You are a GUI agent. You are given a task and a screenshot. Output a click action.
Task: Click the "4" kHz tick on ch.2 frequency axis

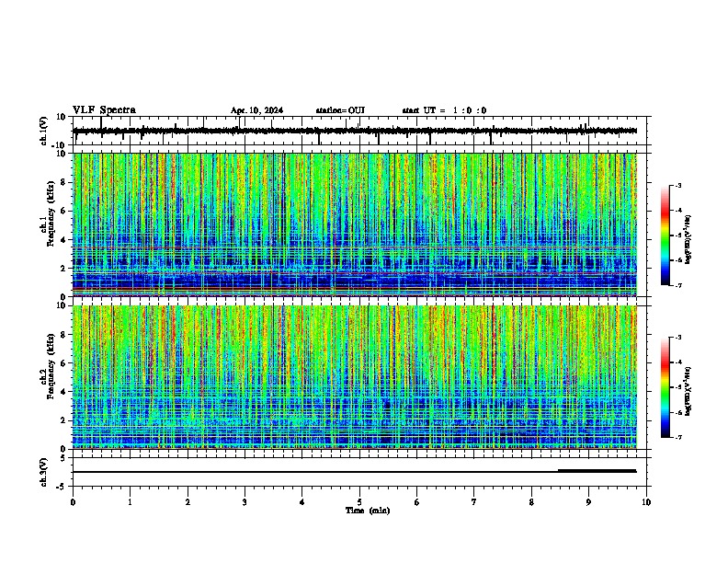click(x=64, y=392)
